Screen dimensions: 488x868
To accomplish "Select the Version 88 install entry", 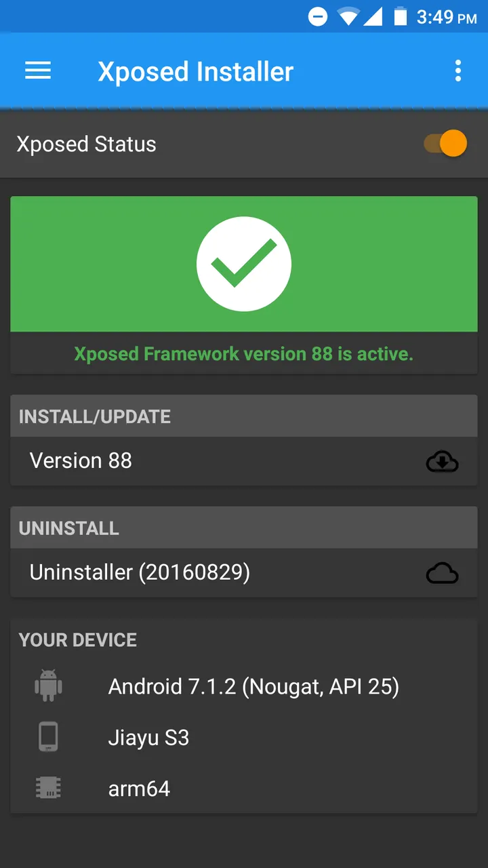I will coord(81,461).
